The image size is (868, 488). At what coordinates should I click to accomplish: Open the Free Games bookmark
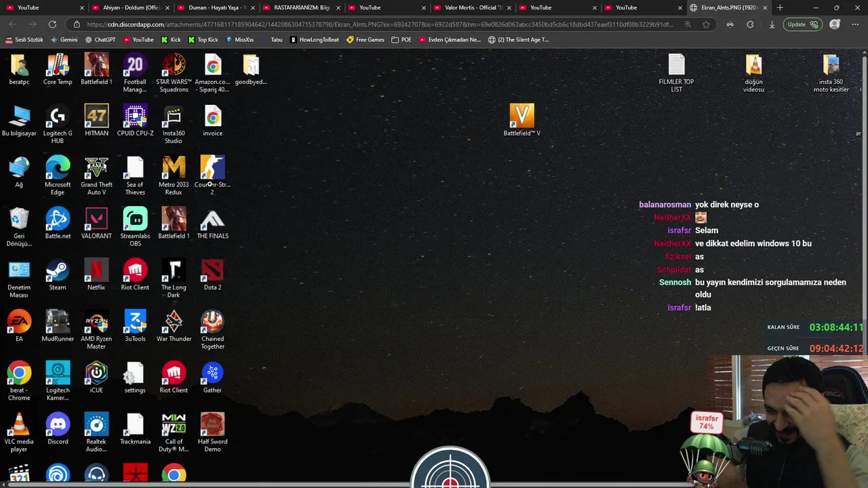click(x=365, y=40)
